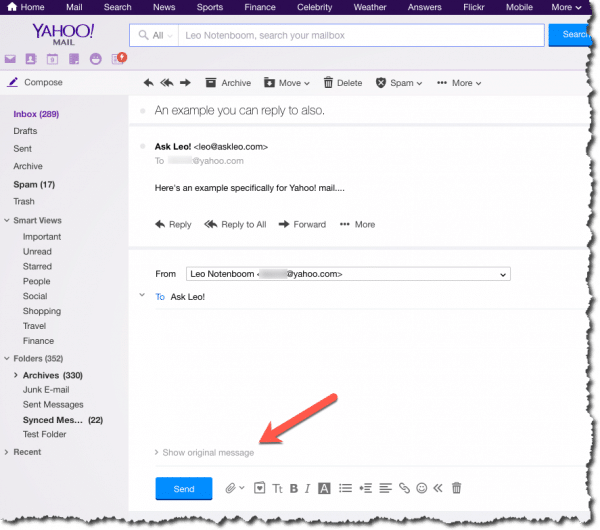Image resolution: width=600 pixels, height=530 pixels.
Task: Open the More menu in the top navigation bar
Action: pyautogui.click(x=566, y=7)
